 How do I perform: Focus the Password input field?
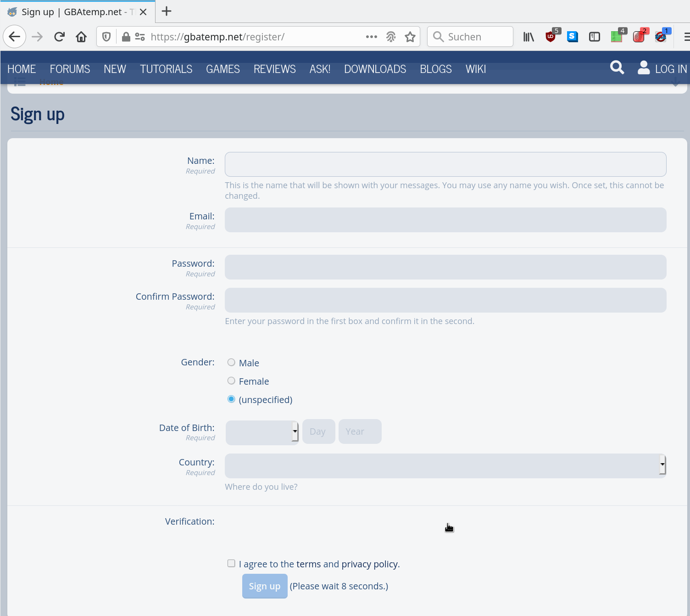coord(445,267)
